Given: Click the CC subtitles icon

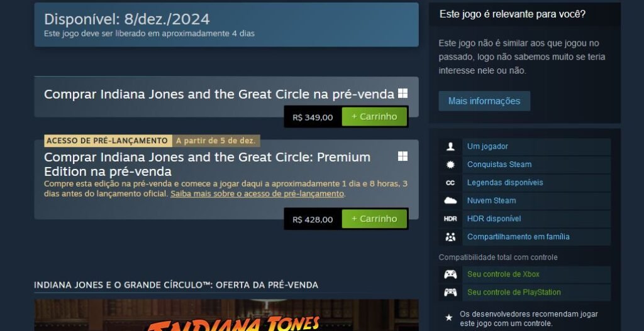Looking at the screenshot, I should tap(450, 183).
